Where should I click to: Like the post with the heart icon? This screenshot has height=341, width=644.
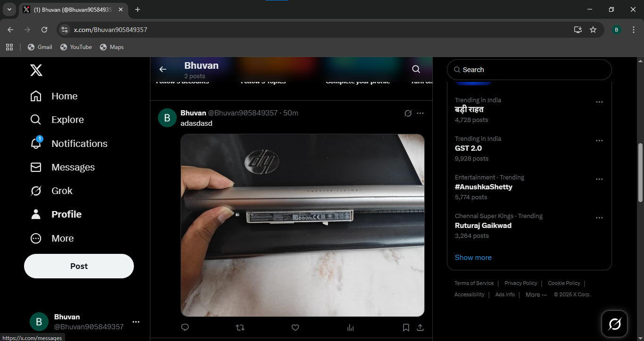tap(295, 327)
